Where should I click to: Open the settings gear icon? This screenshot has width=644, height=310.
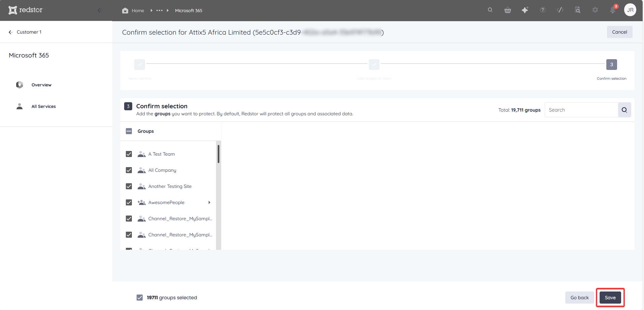(x=595, y=10)
